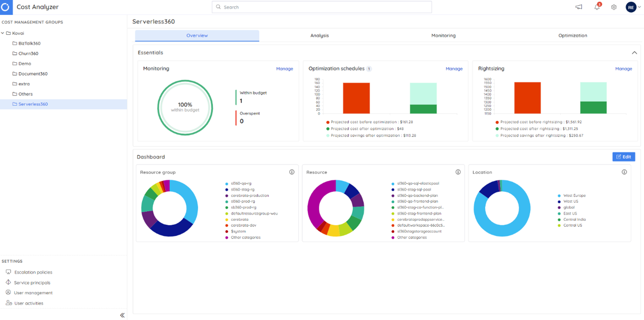Open the RE profile dropdown
The height and width of the screenshot is (320, 644).
632,7
